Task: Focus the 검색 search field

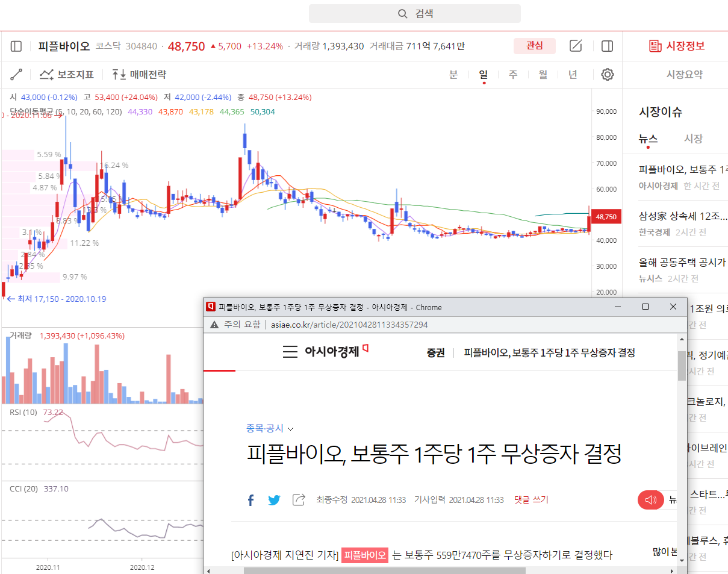Action: tap(415, 14)
